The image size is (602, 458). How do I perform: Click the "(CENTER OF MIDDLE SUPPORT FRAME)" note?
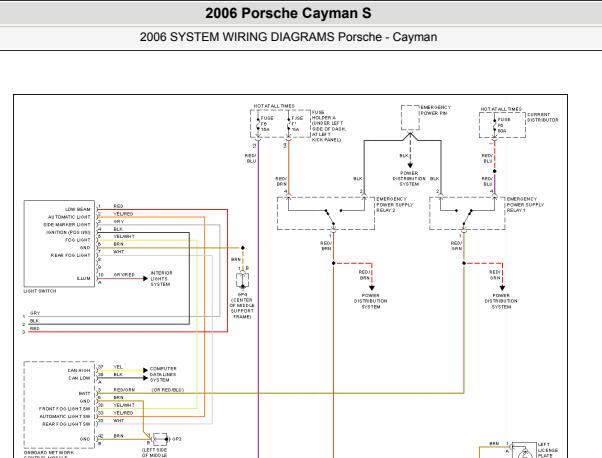pos(242,308)
